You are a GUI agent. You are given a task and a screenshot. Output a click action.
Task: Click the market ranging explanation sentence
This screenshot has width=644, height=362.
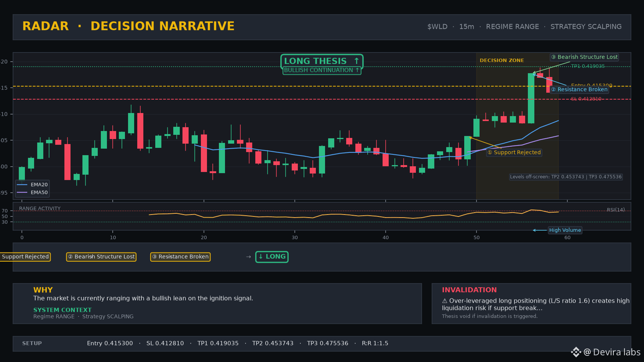coord(143,298)
